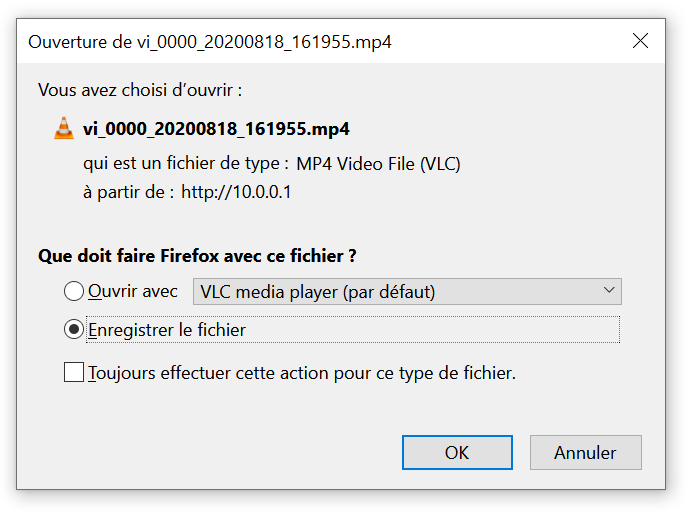Expand the chevron arrow of application combo box
Screen dimensions: 690x513
click(609, 290)
